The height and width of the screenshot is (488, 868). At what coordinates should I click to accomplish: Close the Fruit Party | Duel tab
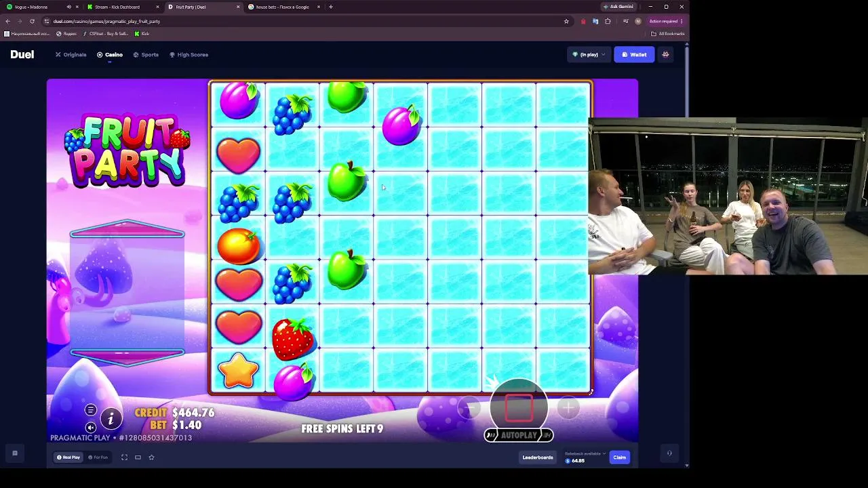click(x=238, y=7)
